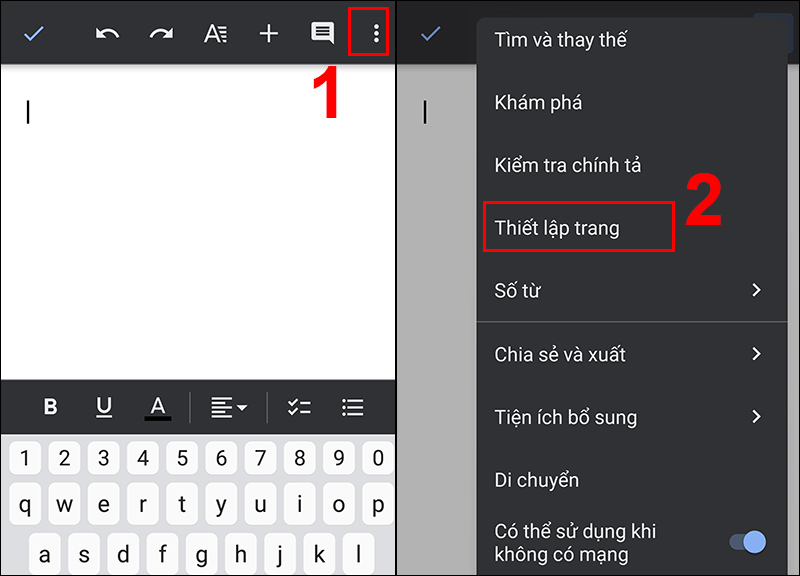
Task: Tap the s key on keyboard
Action: coord(84,554)
